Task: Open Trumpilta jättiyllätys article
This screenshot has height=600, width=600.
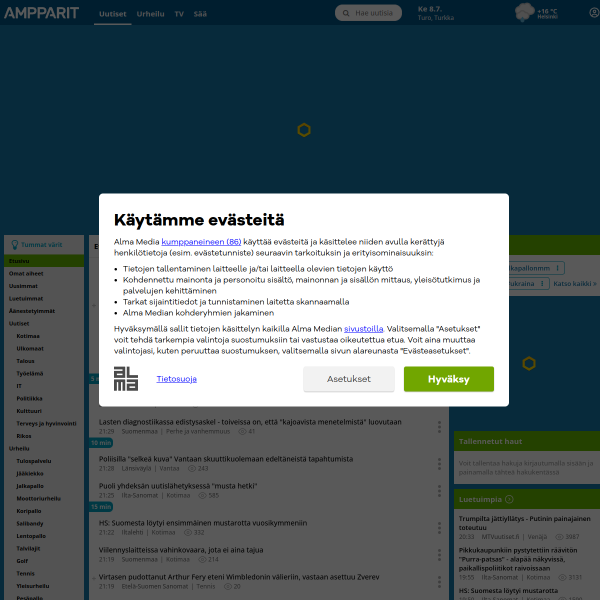Action: point(525,523)
